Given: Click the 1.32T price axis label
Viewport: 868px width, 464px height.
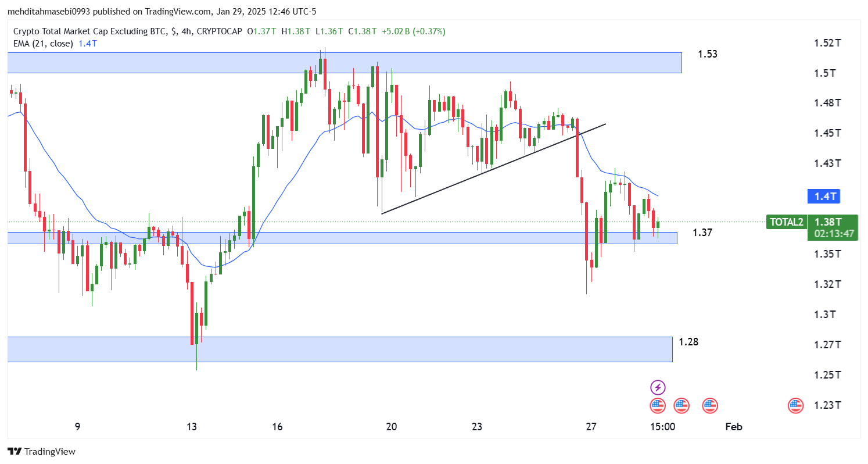Looking at the screenshot, I should click(827, 284).
